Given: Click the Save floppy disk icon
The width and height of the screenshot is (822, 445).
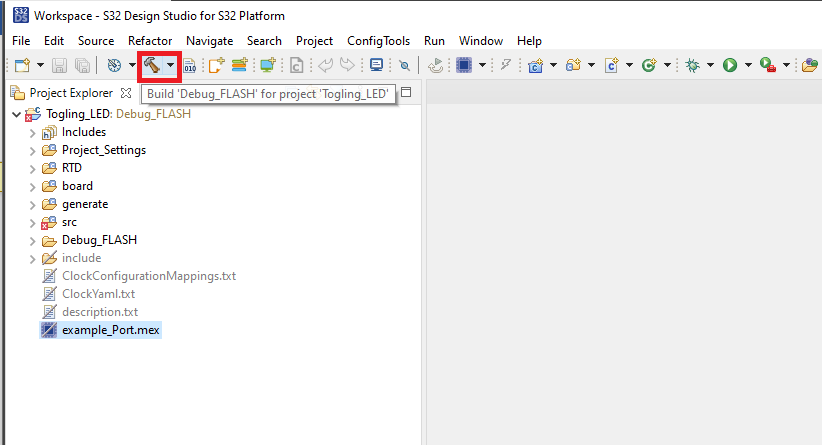Looking at the screenshot, I should tap(60, 65).
